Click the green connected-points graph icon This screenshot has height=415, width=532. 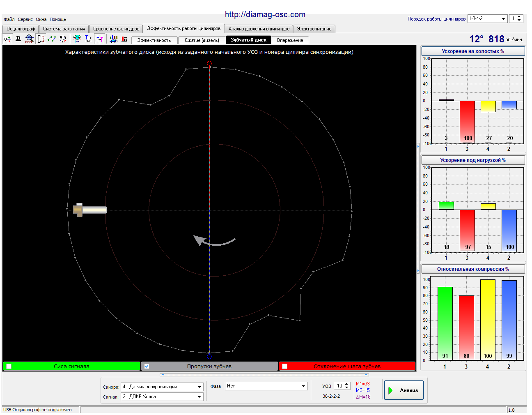(52, 39)
